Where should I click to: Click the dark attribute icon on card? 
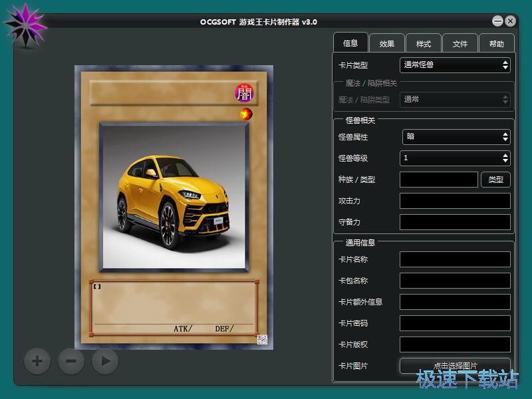244,93
